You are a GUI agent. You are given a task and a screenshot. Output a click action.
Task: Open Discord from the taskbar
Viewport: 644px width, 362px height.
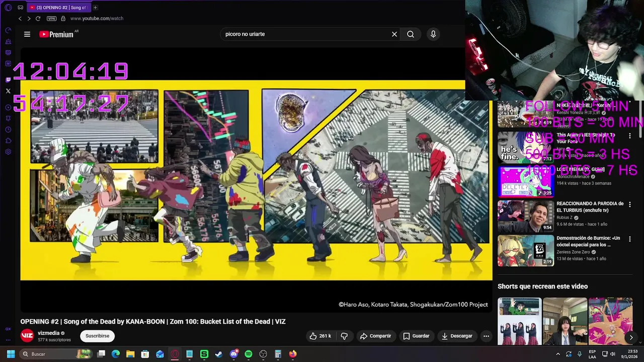pyautogui.click(x=233, y=354)
